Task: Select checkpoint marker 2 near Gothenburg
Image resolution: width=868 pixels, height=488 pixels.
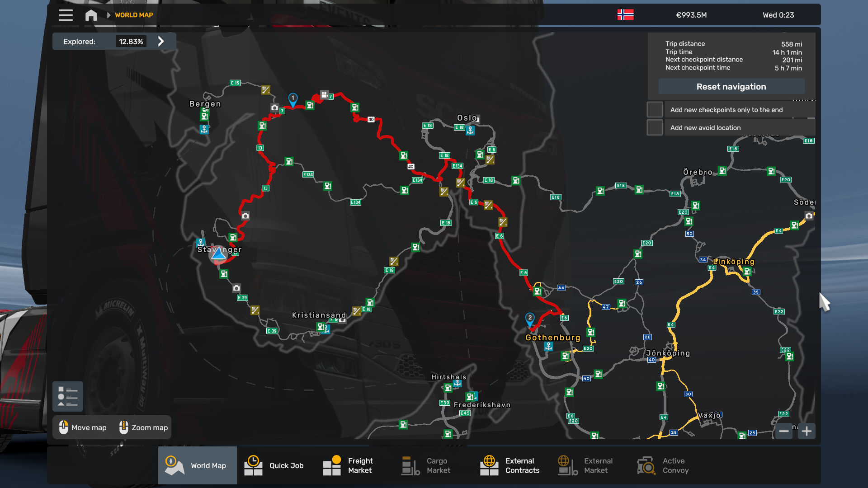Action: point(530,319)
